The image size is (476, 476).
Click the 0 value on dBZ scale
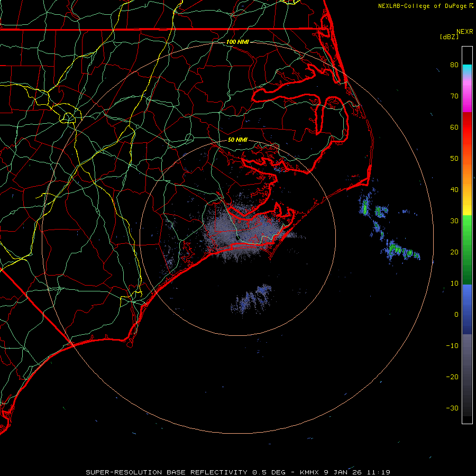(x=456, y=315)
